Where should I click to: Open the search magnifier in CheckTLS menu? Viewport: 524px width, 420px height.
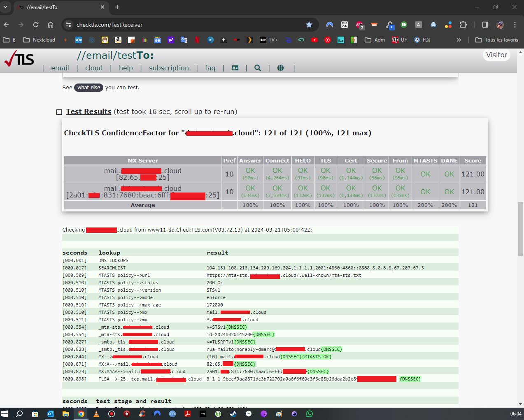click(258, 68)
